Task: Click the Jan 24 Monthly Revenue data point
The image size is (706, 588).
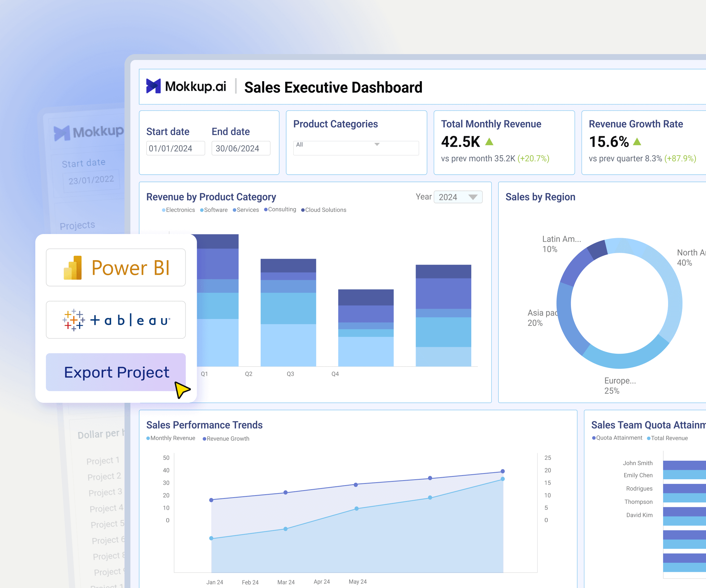Action: (211, 538)
